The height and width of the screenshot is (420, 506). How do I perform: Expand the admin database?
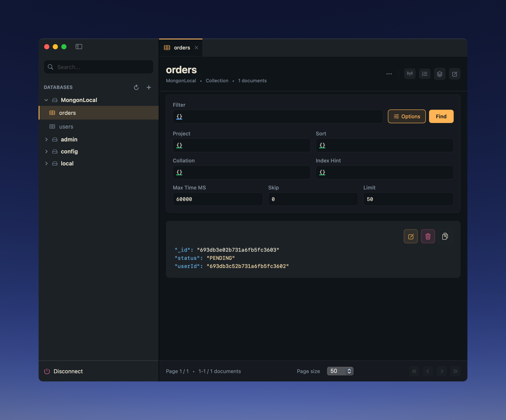pos(46,139)
